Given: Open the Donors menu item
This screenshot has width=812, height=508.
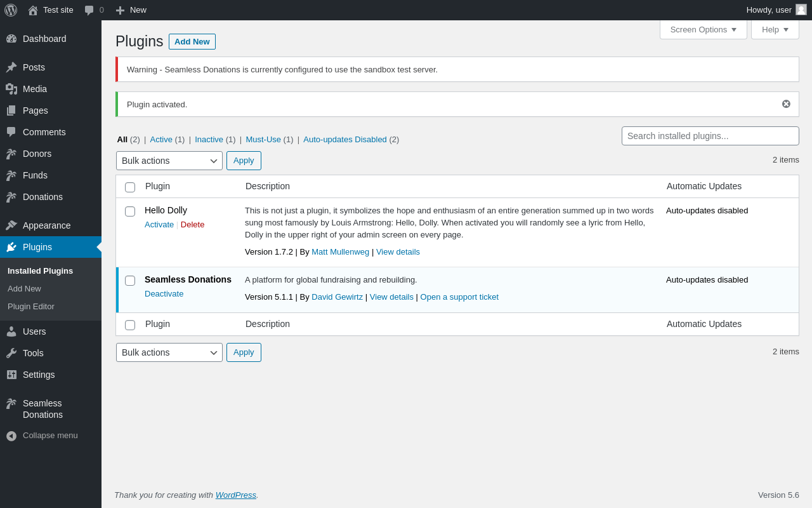Looking at the screenshot, I should 51,154.
